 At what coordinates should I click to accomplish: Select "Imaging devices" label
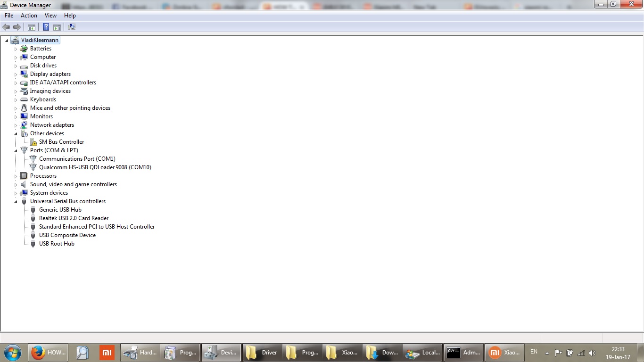50,91
